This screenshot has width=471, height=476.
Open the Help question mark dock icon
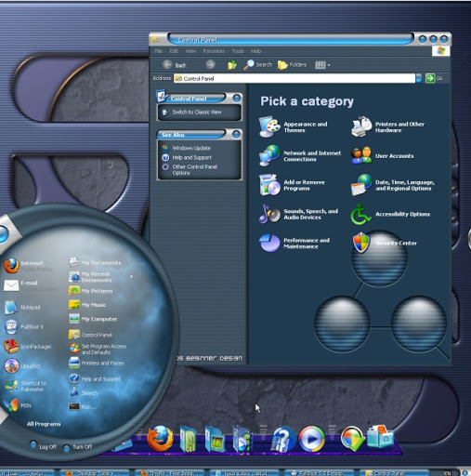coord(282,439)
